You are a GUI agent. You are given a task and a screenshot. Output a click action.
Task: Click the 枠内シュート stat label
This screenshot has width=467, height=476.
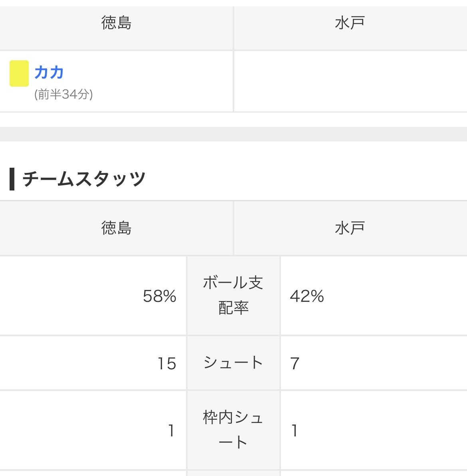click(233, 430)
